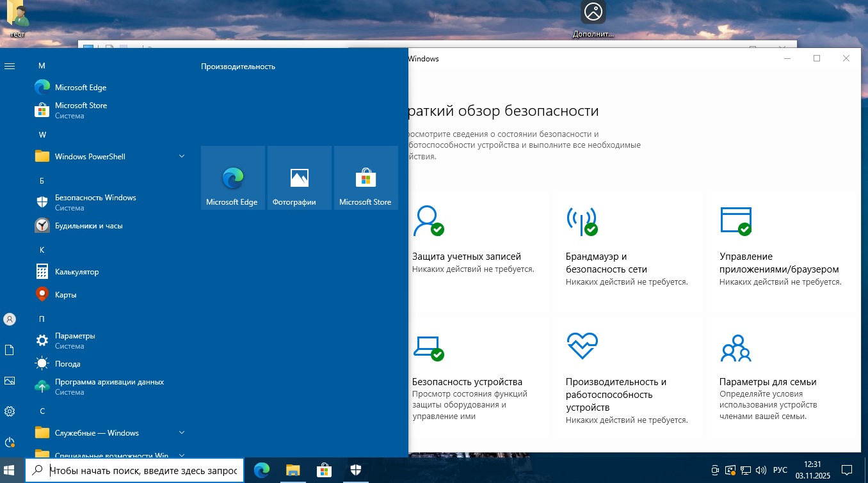Select the Windows Security shield on the taskbar
868x483 pixels.
[356, 470]
